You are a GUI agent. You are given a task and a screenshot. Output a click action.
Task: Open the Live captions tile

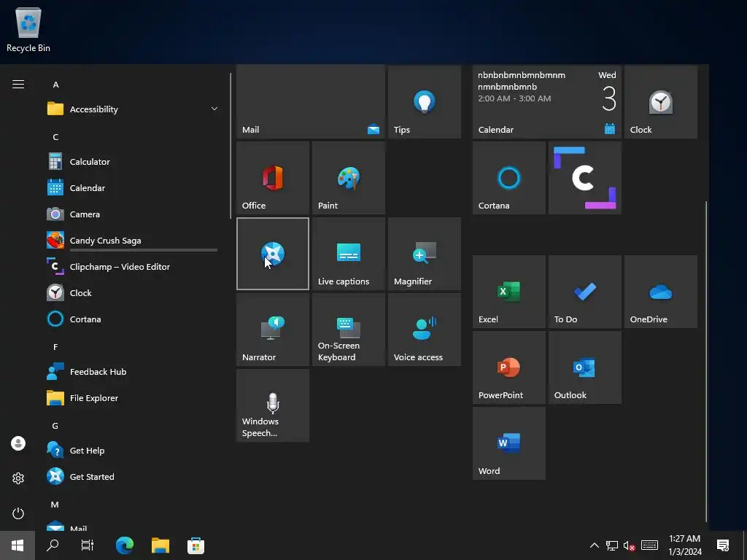(x=348, y=253)
